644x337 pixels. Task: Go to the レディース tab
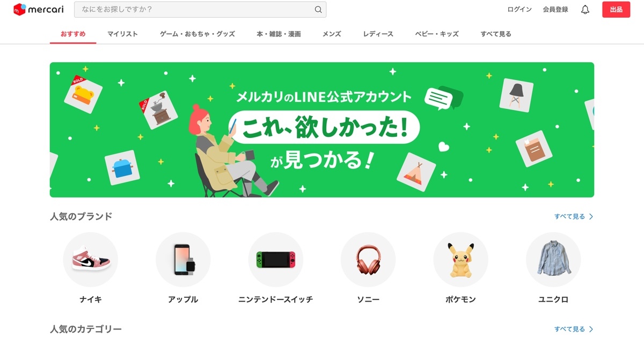(378, 34)
